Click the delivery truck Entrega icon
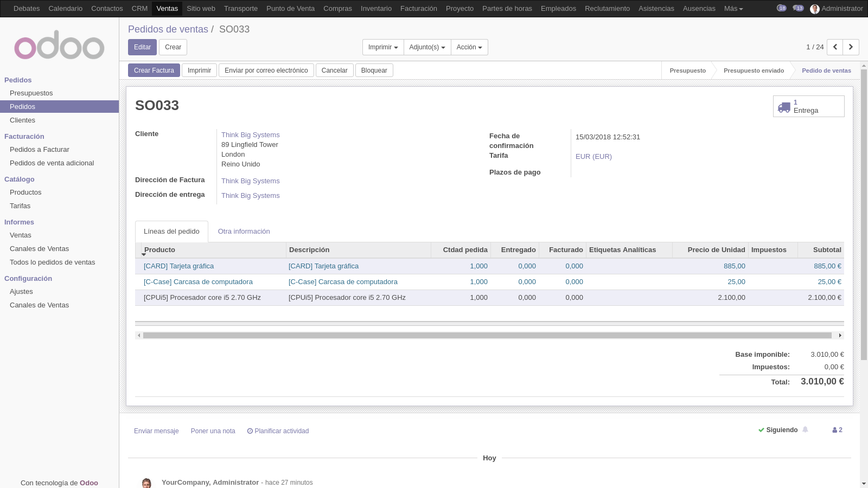The height and width of the screenshot is (488, 868). tap(784, 107)
